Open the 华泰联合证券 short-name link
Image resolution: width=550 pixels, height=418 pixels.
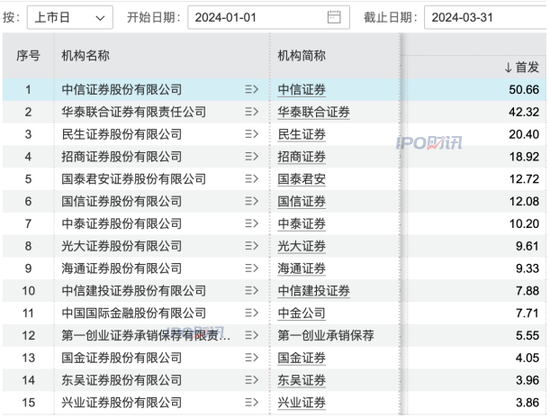click(x=314, y=112)
